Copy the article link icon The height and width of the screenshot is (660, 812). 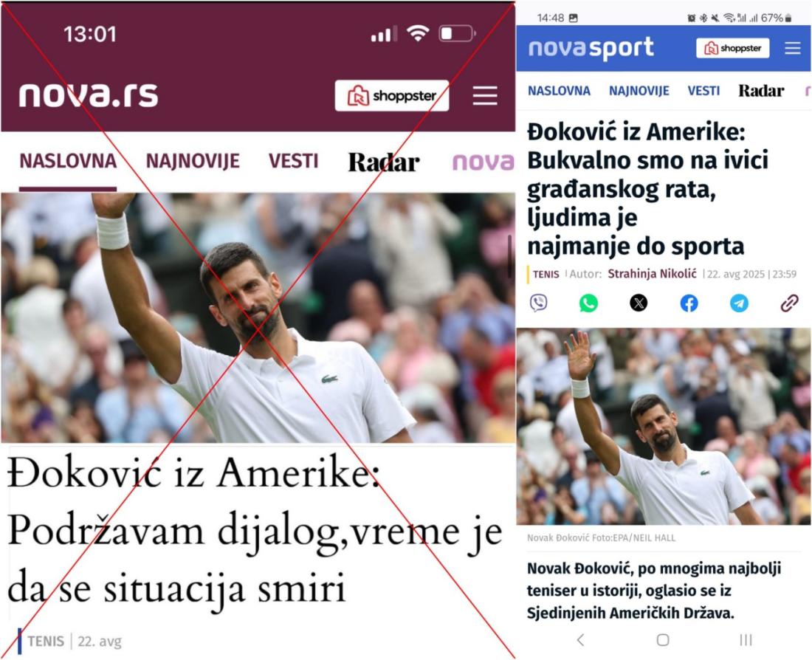tap(789, 303)
